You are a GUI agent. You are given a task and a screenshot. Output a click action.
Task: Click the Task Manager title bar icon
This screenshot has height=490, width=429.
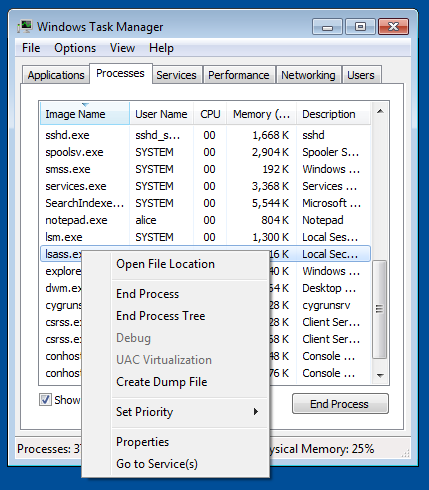click(25, 27)
